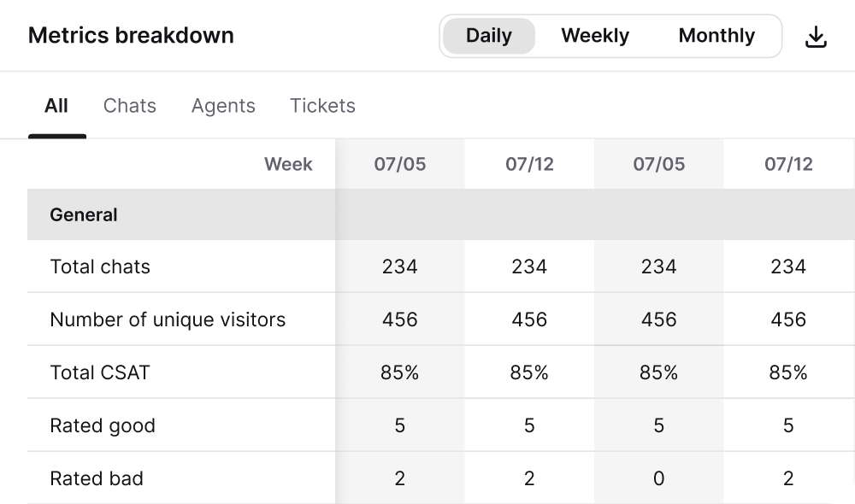Select the Daily view toggle
Viewport: 855px width, 504px height.
pos(488,36)
